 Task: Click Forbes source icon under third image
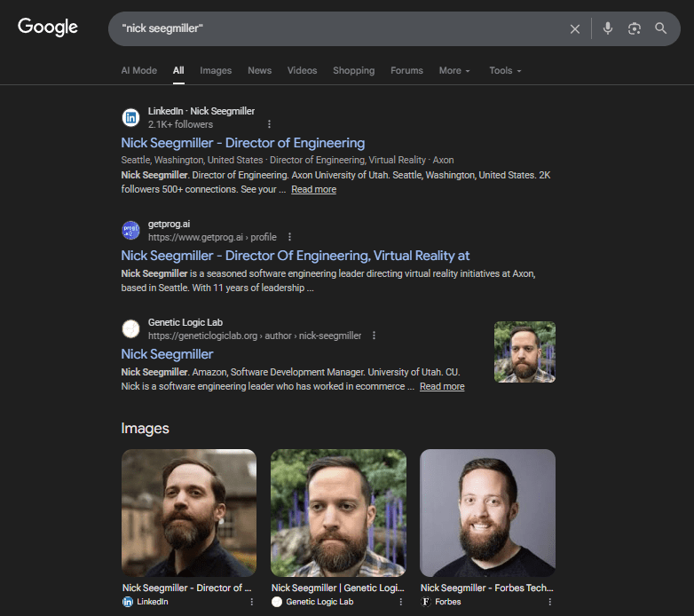coord(426,602)
